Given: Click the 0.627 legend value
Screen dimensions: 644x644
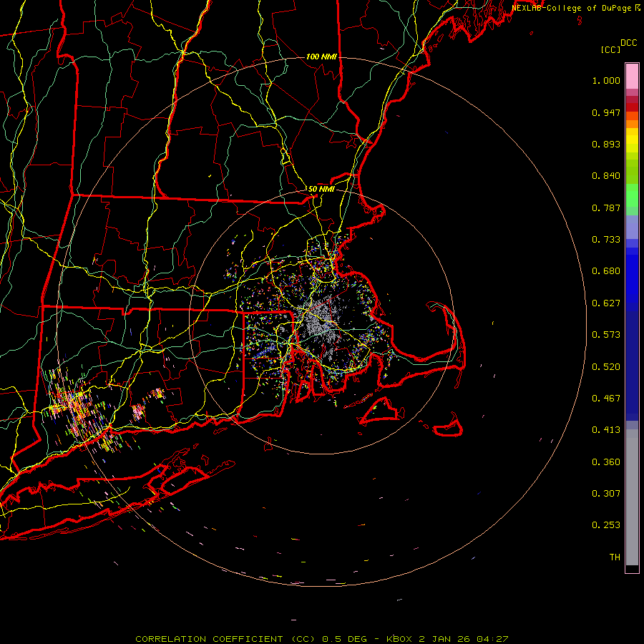Looking at the screenshot, I should click(x=606, y=303).
